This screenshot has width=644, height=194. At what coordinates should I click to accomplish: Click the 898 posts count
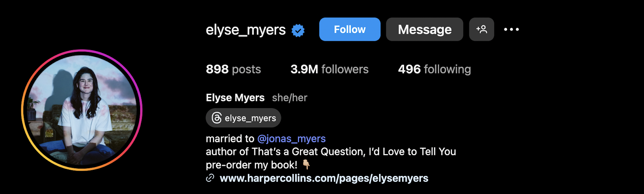[233, 69]
